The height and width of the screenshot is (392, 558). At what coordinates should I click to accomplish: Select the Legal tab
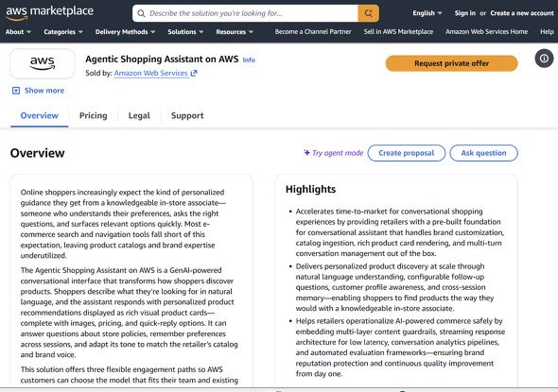139,115
